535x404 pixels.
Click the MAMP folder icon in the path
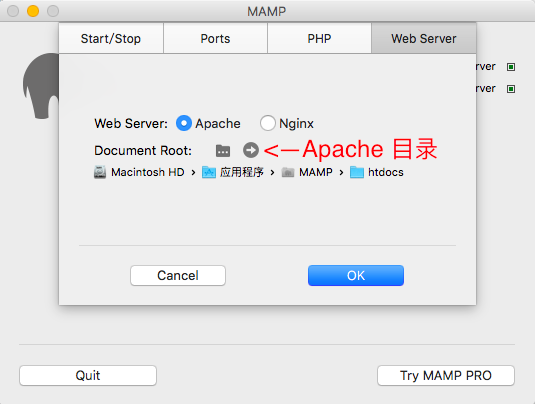coord(288,172)
